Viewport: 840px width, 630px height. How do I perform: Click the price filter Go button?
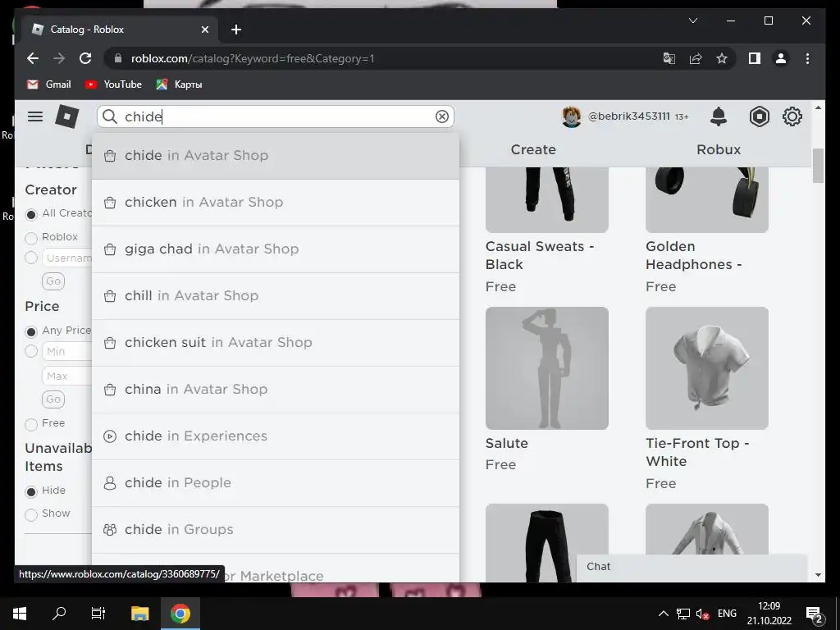[53, 399]
